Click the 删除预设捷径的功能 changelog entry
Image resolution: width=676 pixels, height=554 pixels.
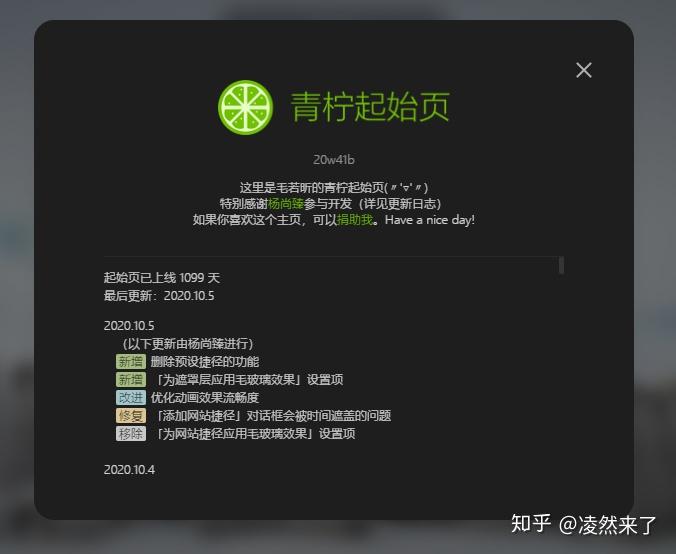(205, 362)
